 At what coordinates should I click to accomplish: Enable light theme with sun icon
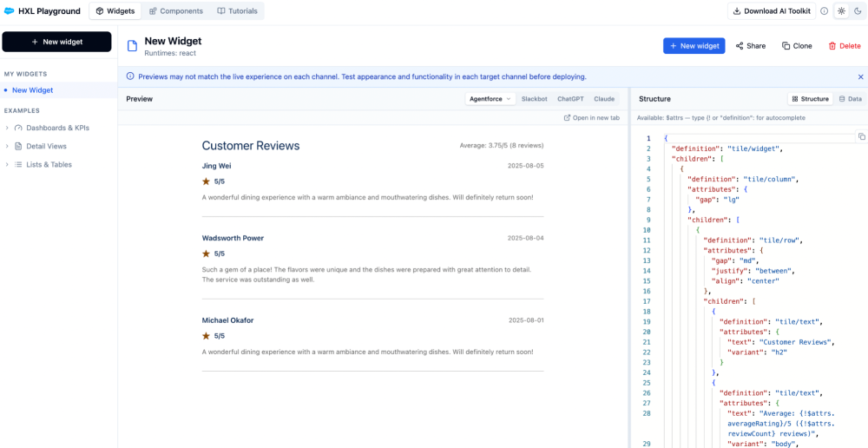(x=841, y=11)
